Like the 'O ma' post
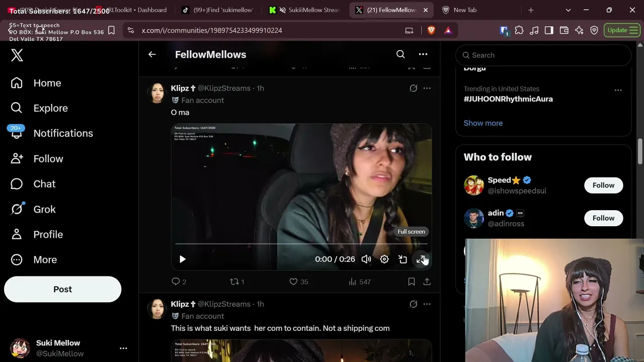This screenshot has width=644, height=362. pos(298,282)
